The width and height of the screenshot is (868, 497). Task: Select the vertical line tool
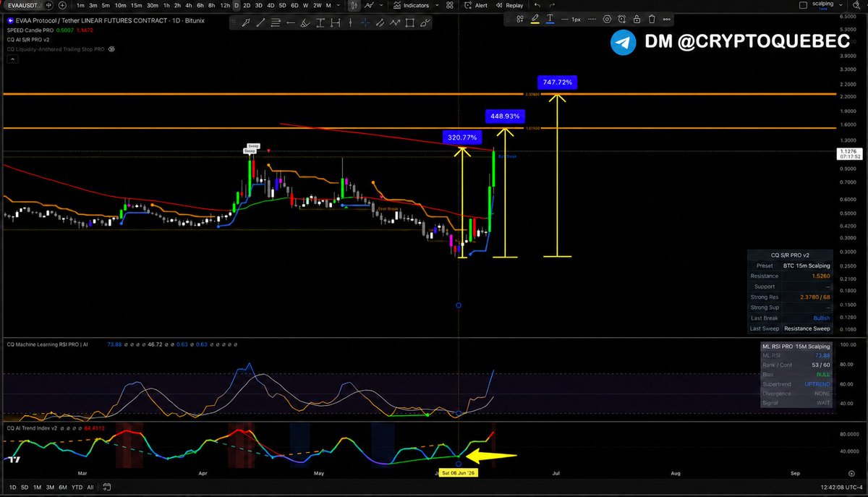point(351,23)
